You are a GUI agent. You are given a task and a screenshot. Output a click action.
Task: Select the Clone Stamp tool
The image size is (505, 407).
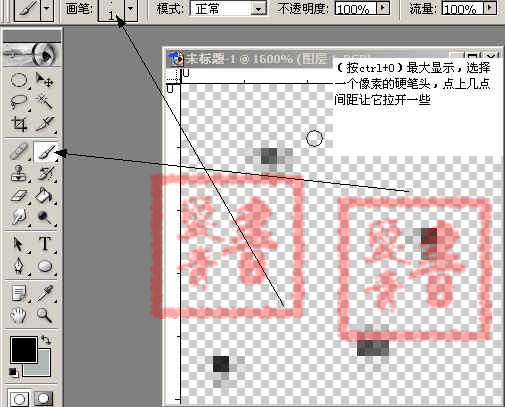pyautogui.click(x=19, y=173)
